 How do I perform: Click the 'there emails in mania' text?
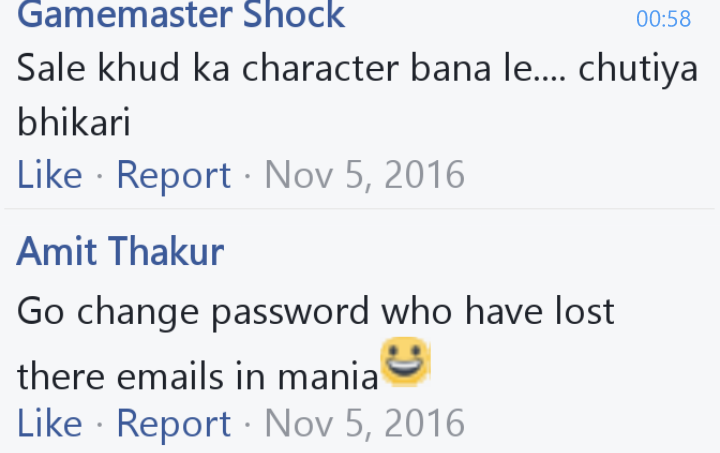click(x=198, y=376)
